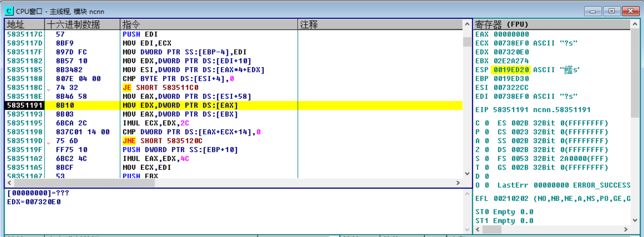Screen dimensions: 644x237
Task: Select hex bytes 8BCF row
Action: pos(65,167)
